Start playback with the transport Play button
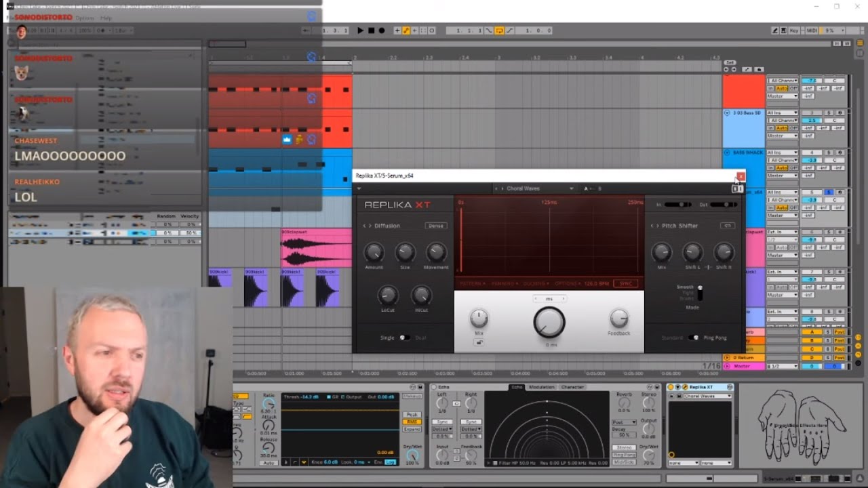Image resolution: width=868 pixels, height=488 pixels. click(360, 30)
